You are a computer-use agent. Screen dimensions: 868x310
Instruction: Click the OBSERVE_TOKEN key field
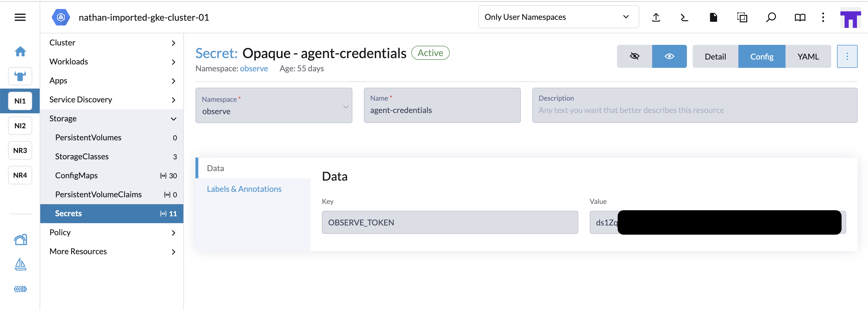click(450, 222)
